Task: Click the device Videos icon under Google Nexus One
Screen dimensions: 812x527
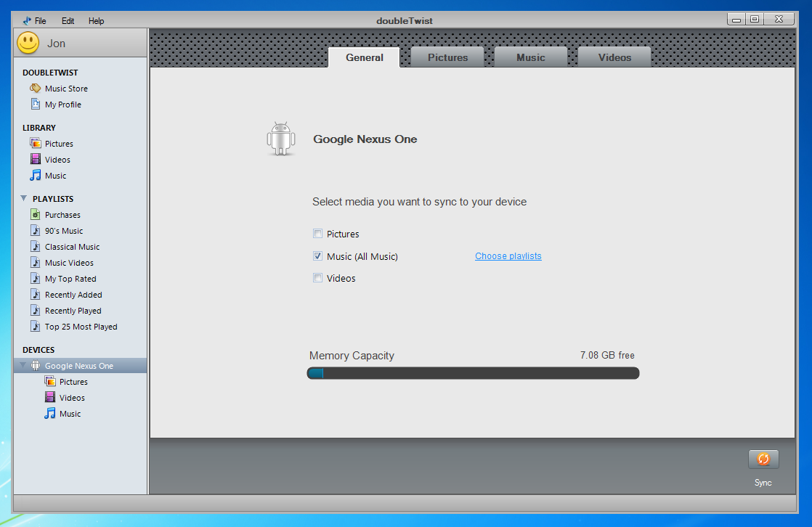Action: click(x=49, y=398)
